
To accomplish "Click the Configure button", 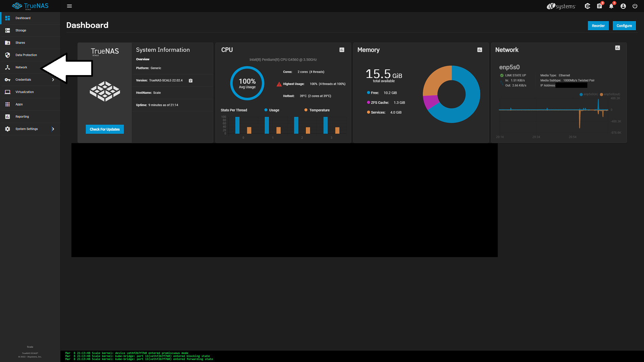I will coord(624,26).
